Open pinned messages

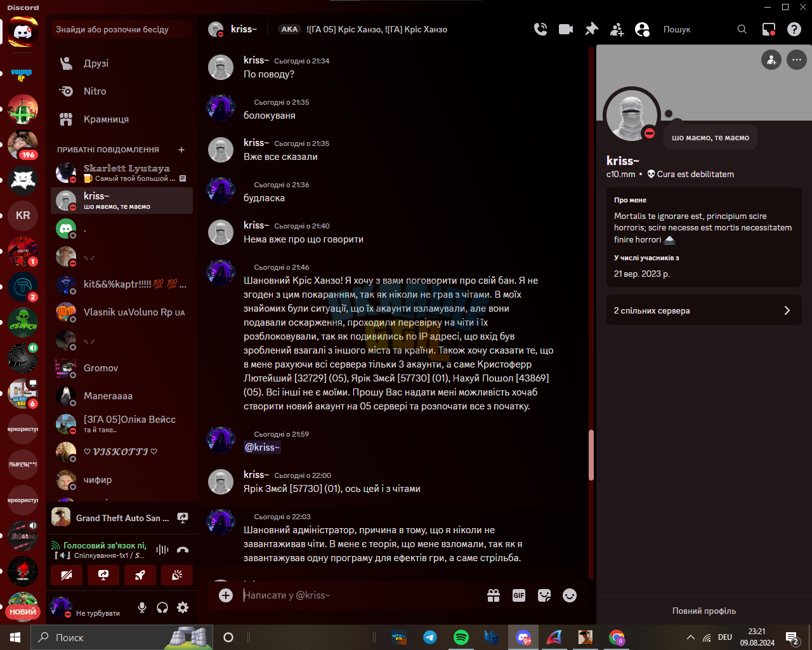591,29
